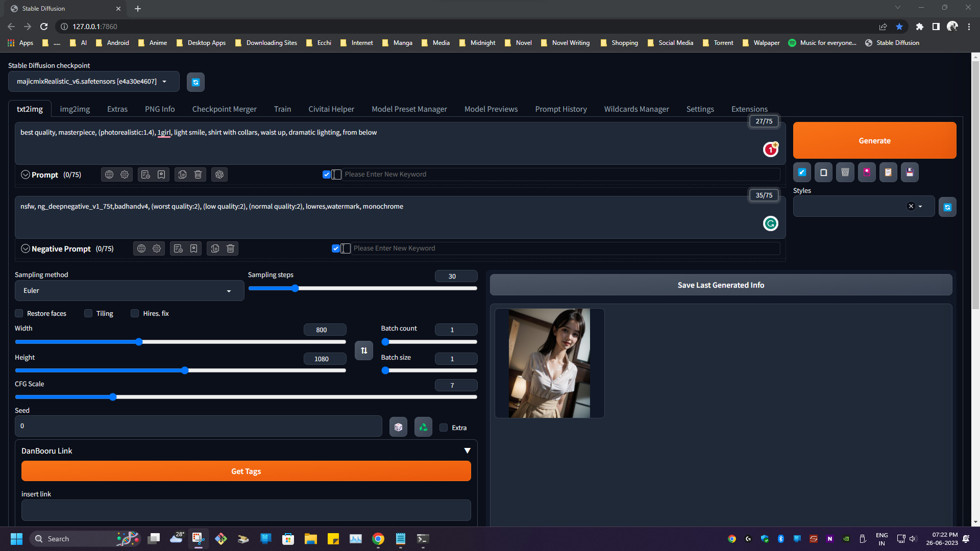
Task: Open the Prompt History tab
Action: click(x=560, y=109)
